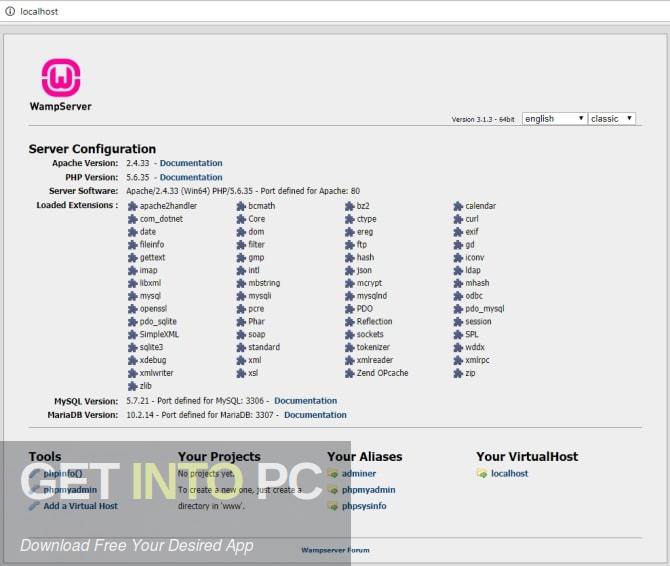Click the folder icon beside localhost VirtualHost
The height and width of the screenshot is (566, 670).
tap(482, 474)
